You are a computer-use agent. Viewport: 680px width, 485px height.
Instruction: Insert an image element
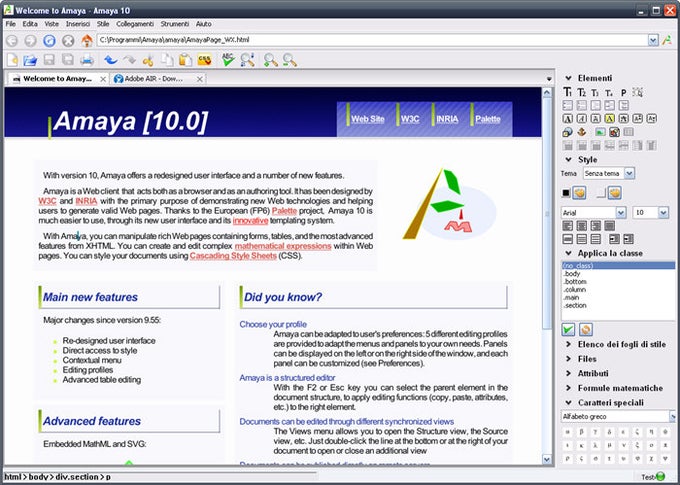[600, 132]
